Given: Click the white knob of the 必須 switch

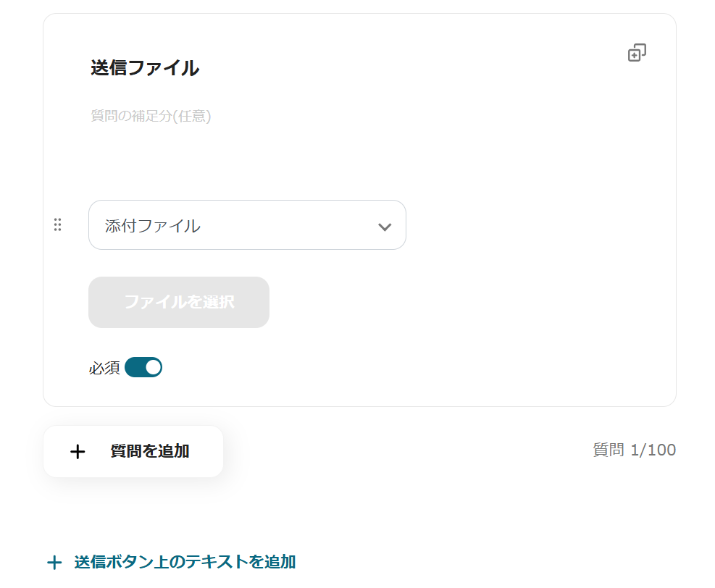Looking at the screenshot, I should pyautogui.click(x=153, y=367).
